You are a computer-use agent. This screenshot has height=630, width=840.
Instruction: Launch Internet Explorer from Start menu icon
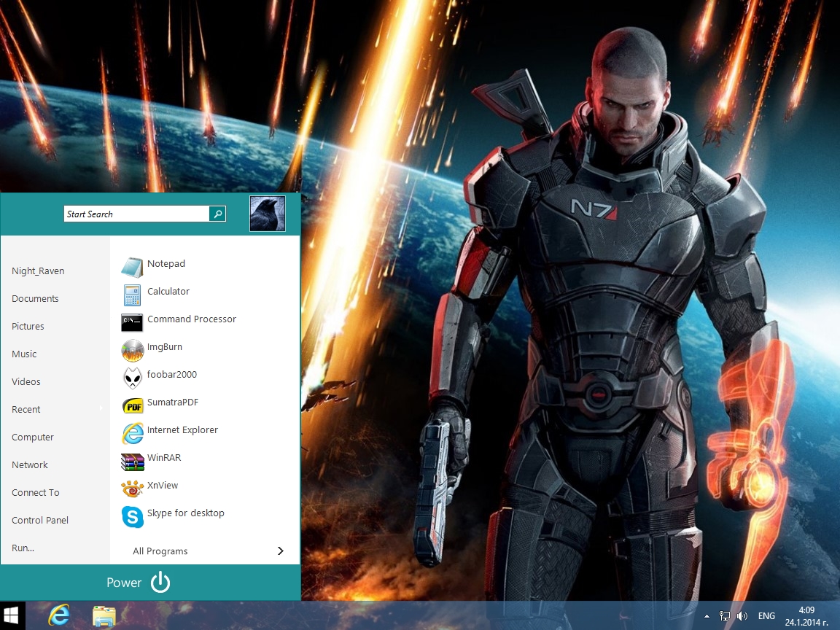click(133, 433)
